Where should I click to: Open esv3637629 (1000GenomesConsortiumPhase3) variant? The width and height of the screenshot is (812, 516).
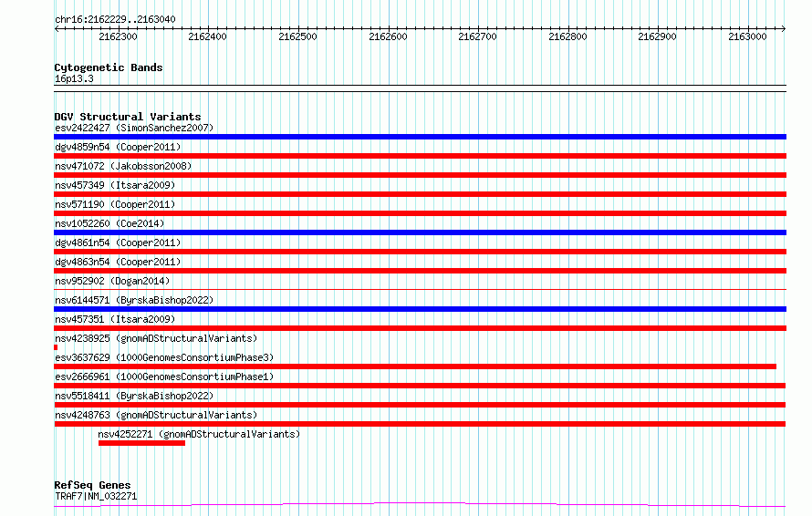(x=164, y=357)
